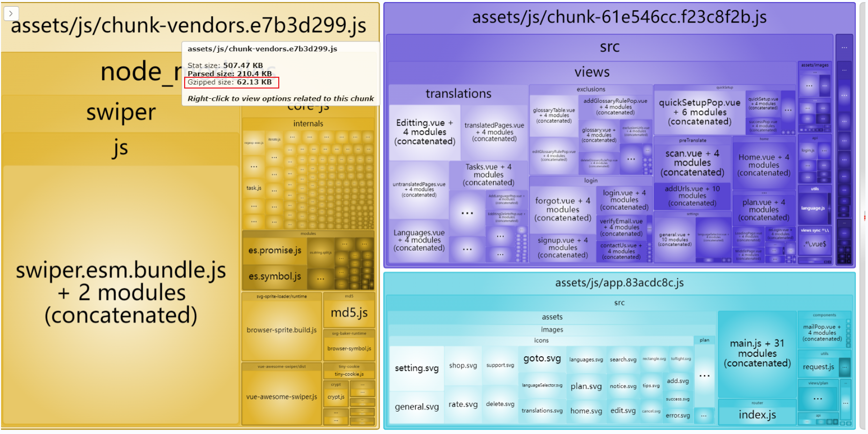Select the translations folder in views
This screenshot has height=434, width=868.
pos(458,94)
